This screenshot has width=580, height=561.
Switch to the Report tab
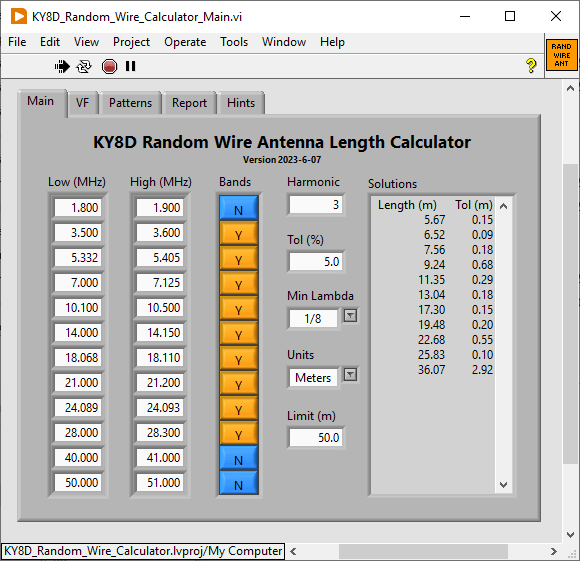(x=189, y=103)
